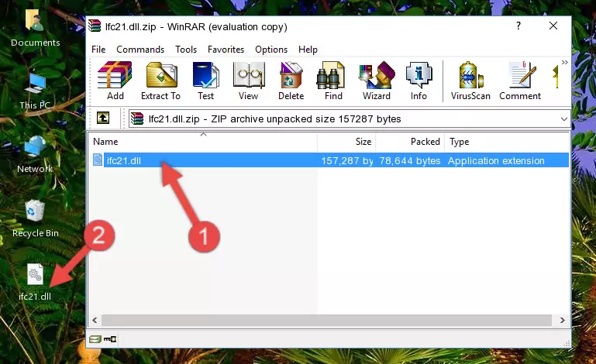Show archive Info
Image resolution: width=596 pixels, height=364 pixels.
[x=419, y=81]
